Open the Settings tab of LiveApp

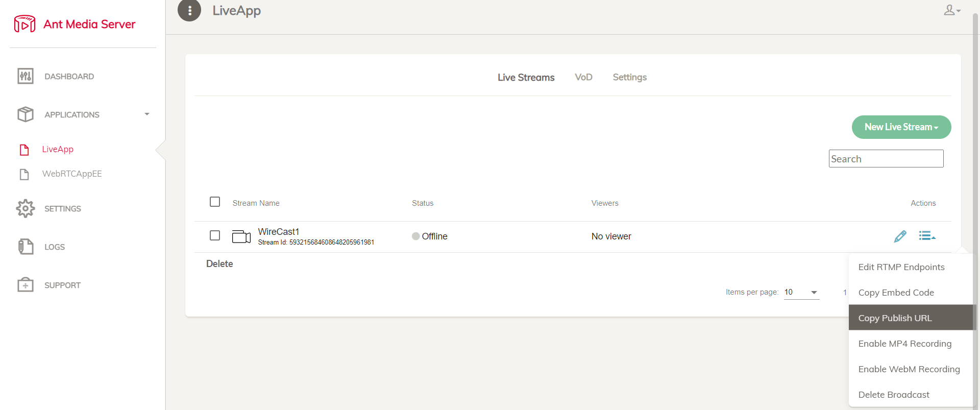click(630, 77)
